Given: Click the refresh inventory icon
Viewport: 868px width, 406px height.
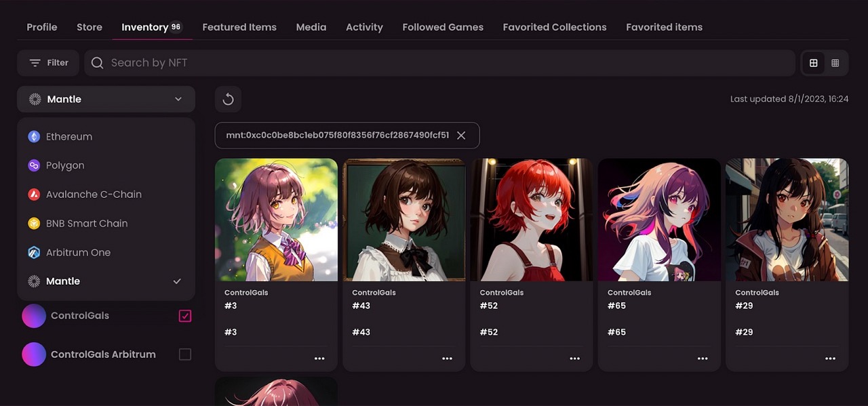Looking at the screenshot, I should pyautogui.click(x=228, y=100).
